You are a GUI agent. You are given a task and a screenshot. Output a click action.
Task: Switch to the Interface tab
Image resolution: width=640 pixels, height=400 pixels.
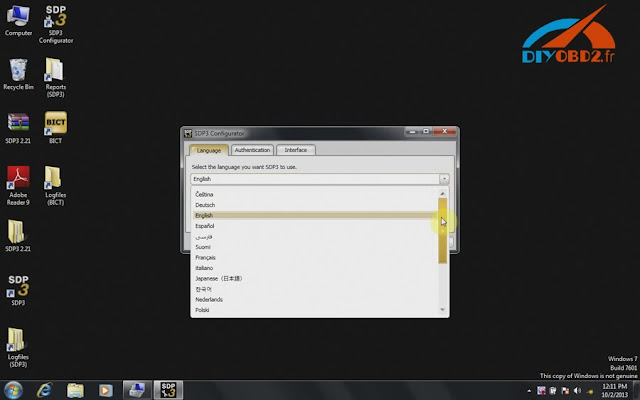point(296,150)
